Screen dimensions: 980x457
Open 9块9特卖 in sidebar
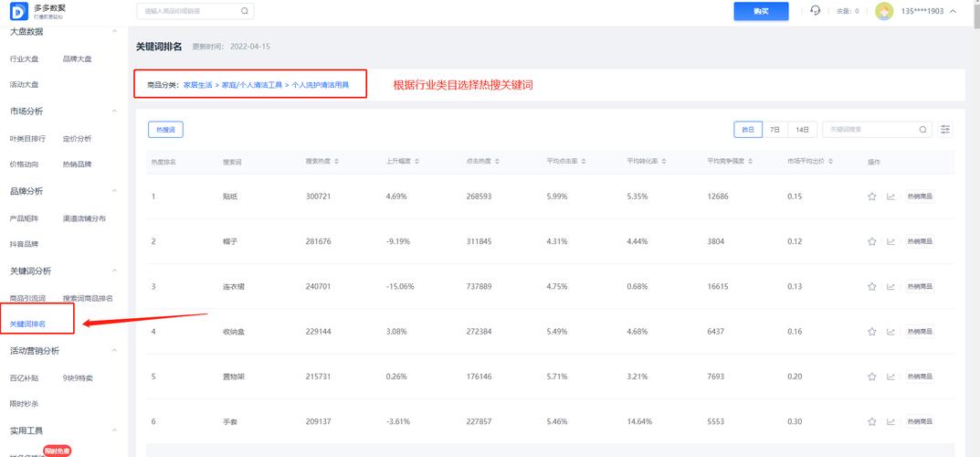[78, 378]
